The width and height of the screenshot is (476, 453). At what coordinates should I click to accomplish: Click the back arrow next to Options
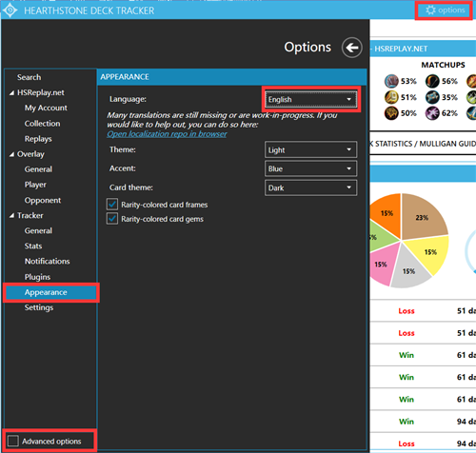[x=351, y=48]
